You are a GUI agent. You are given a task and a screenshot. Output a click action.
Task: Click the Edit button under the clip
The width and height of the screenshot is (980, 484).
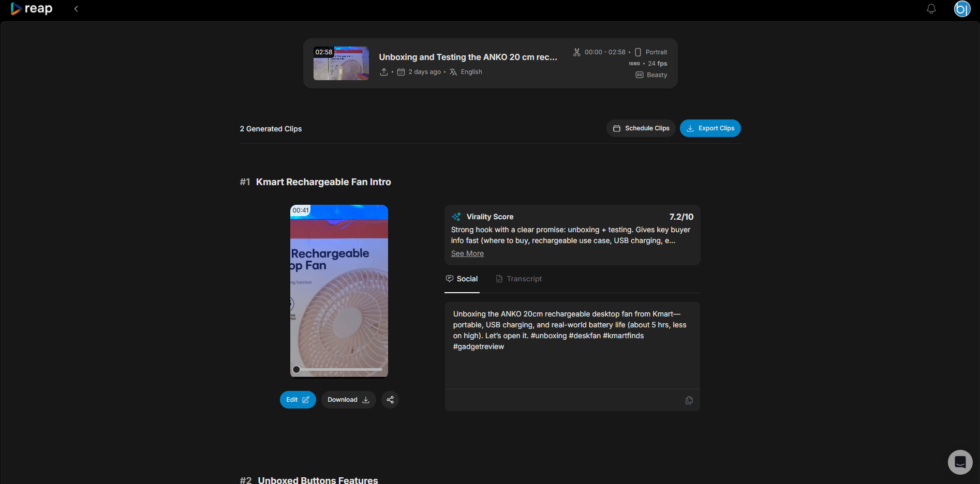pyautogui.click(x=298, y=400)
